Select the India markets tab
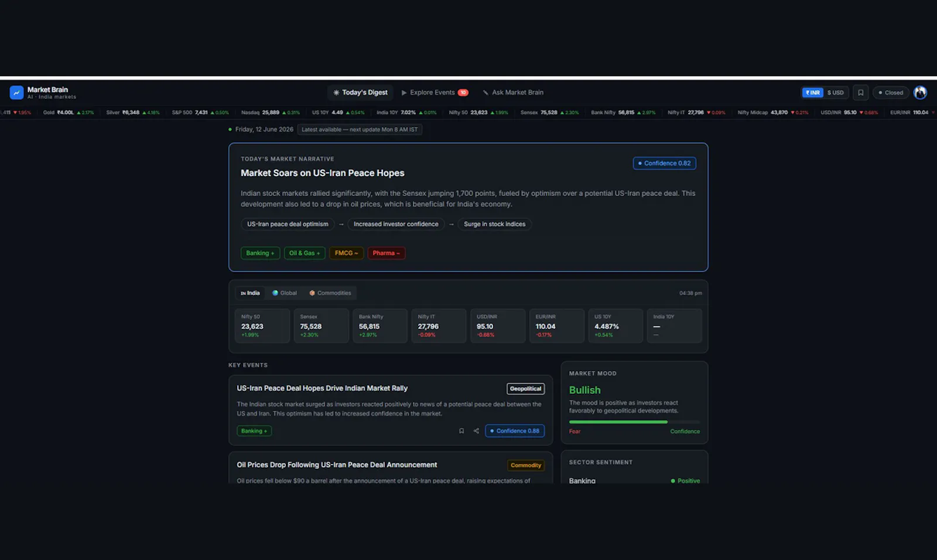Screen dimensions: 937x560 pos(250,293)
